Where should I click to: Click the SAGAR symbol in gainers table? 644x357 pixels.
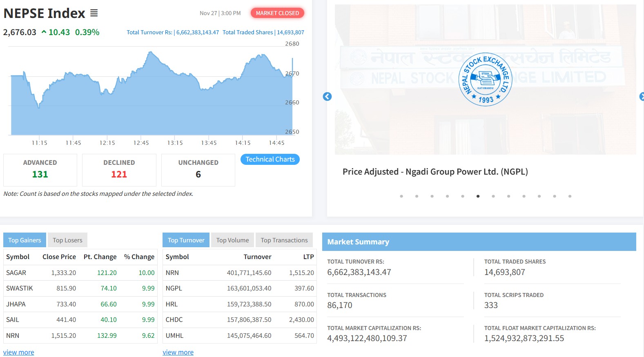pyautogui.click(x=16, y=273)
